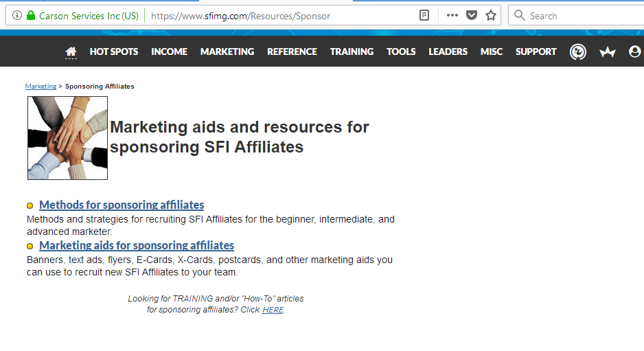The image size is (644, 351).
Task: Bookmark this page with star icon
Action: pos(491,16)
